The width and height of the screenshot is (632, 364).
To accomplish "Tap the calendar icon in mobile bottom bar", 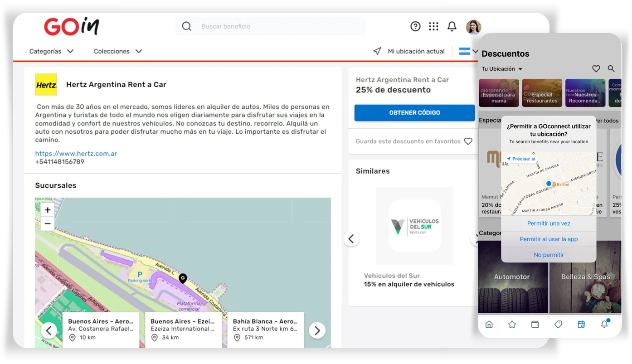I will [581, 324].
